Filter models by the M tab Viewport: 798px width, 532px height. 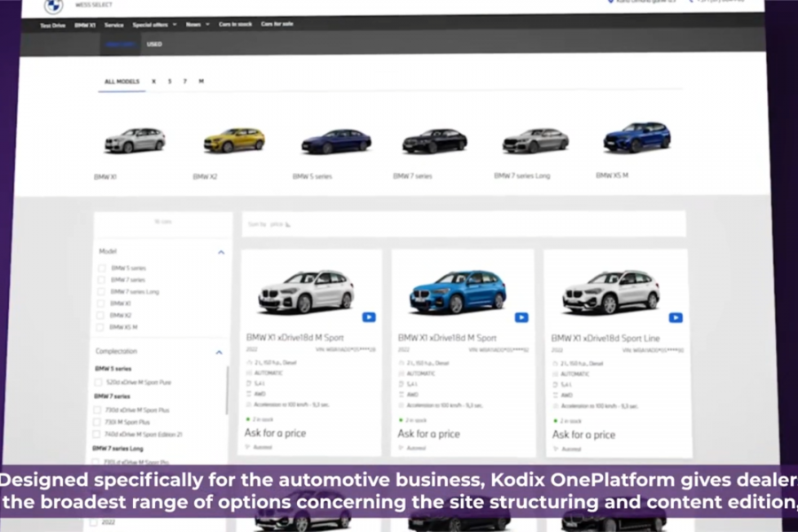(201, 82)
